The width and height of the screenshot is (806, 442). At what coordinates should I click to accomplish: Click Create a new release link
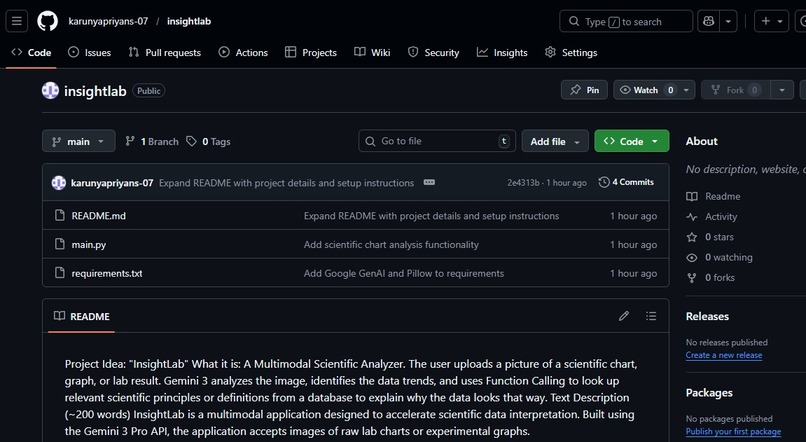[724, 355]
